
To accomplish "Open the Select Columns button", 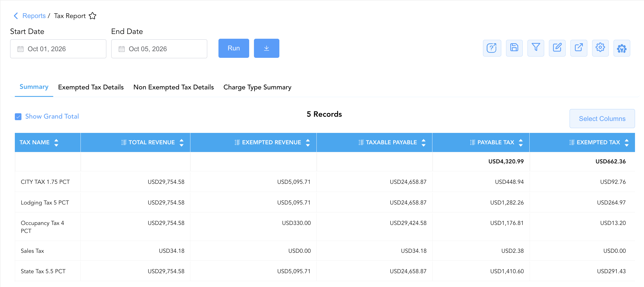I will [602, 119].
